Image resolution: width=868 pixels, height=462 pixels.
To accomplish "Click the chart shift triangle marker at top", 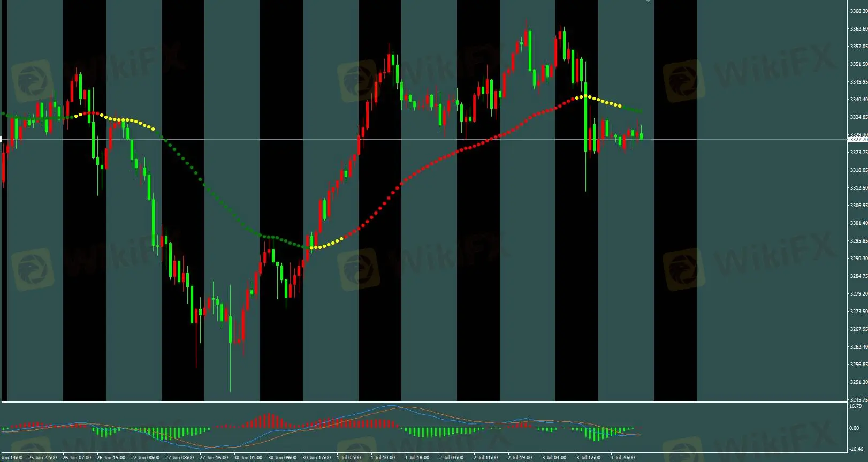I will click(648, 2).
